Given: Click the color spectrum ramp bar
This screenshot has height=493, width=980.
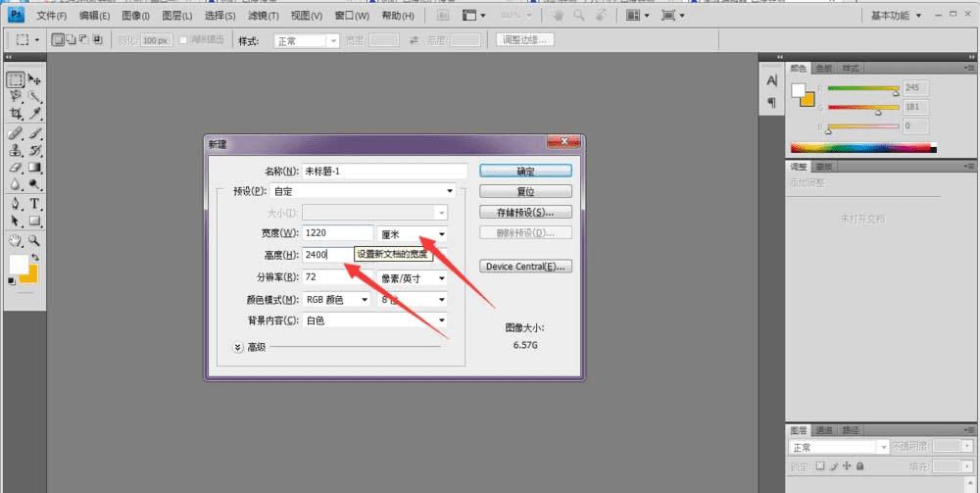Looking at the screenshot, I should [x=863, y=148].
